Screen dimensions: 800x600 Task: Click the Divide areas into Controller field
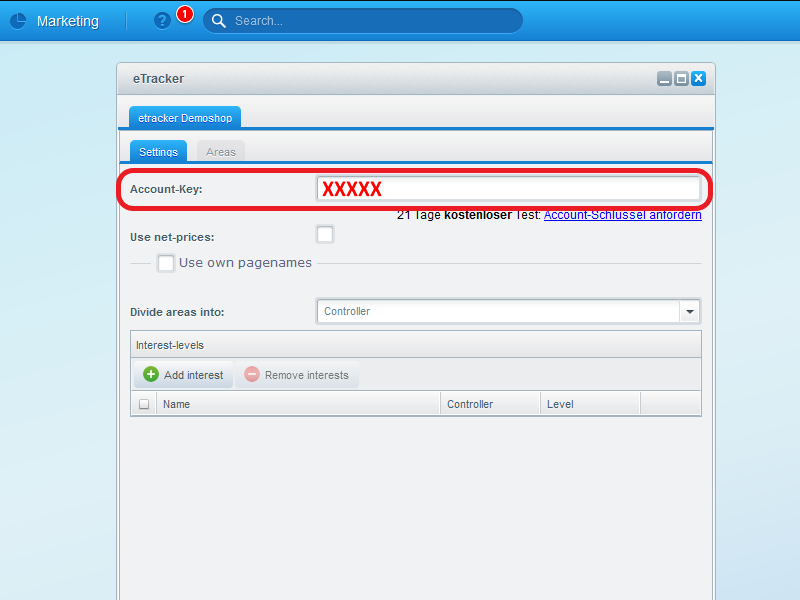point(498,311)
